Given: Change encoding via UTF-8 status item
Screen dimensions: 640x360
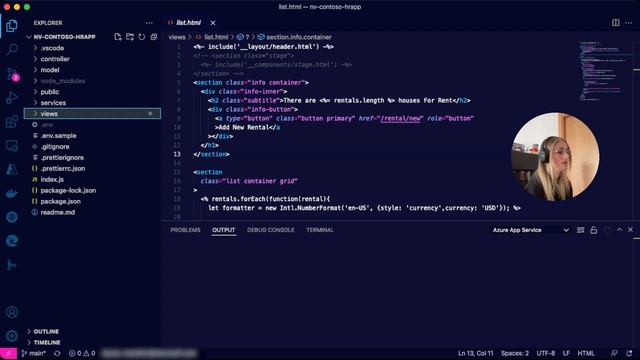Looking at the screenshot, I should click(x=545, y=353).
